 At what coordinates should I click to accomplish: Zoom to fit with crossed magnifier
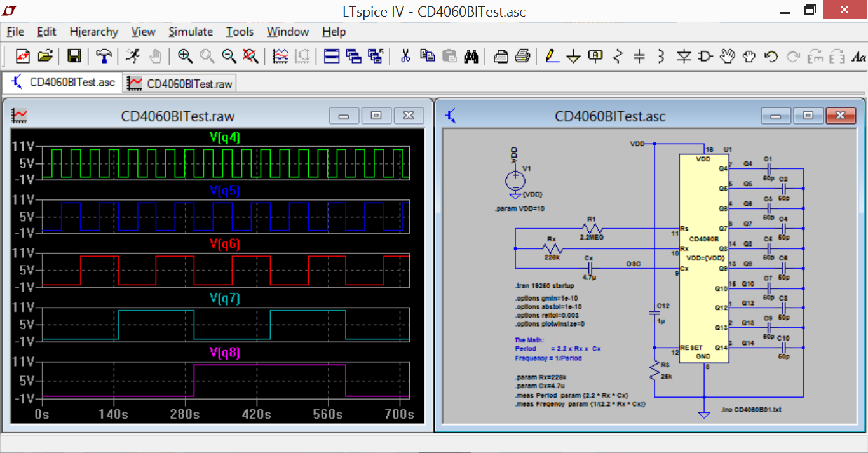pos(250,57)
